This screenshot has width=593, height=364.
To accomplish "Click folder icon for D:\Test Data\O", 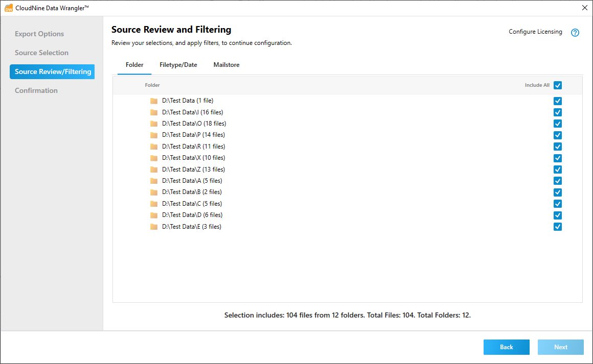I will click(153, 124).
